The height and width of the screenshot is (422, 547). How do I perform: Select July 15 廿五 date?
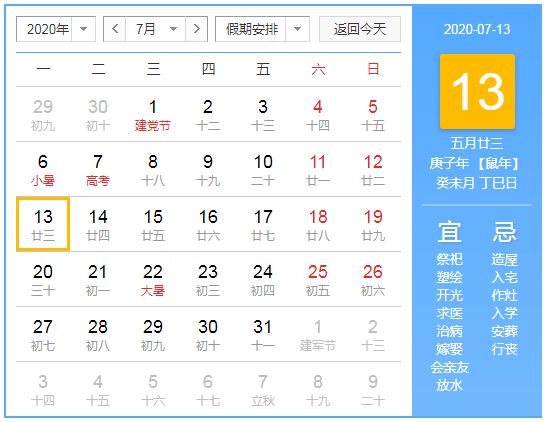153,224
